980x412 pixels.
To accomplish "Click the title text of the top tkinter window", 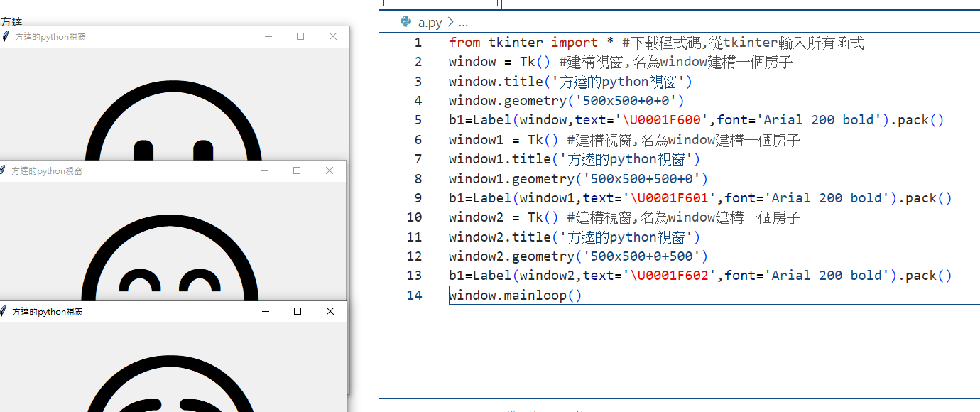I will pyautogui.click(x=50, y=36).
